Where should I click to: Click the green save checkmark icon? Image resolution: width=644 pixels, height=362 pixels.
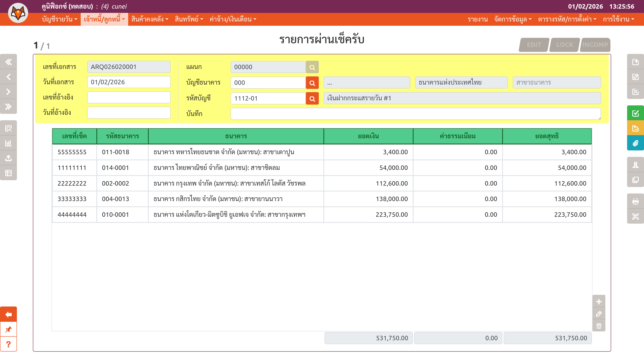tap(635, 113)
